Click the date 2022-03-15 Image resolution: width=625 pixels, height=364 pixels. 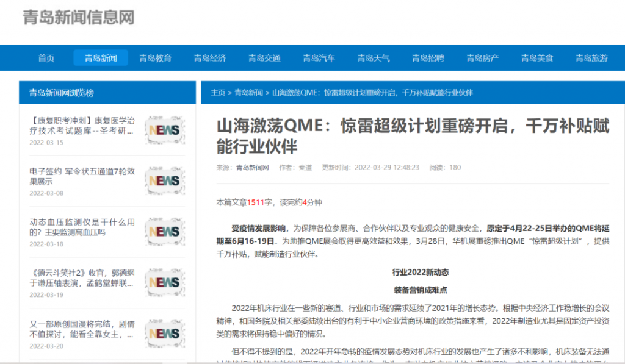[x=46, y=143]
